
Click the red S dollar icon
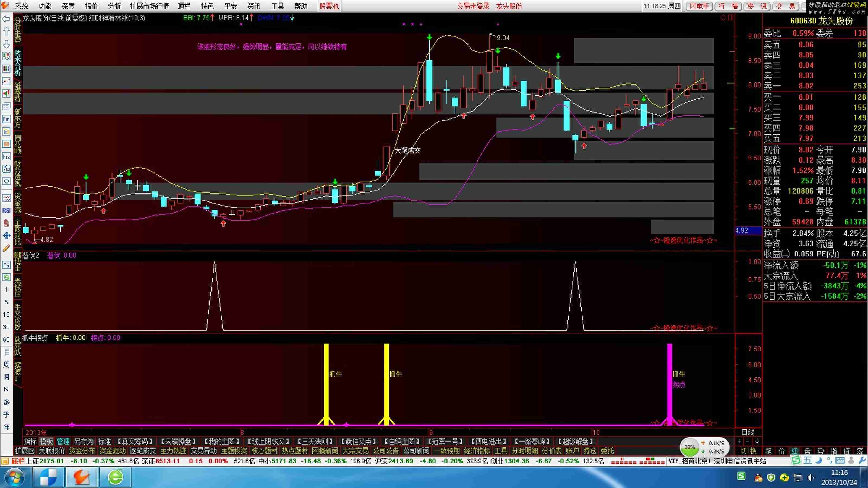(6, 223)
